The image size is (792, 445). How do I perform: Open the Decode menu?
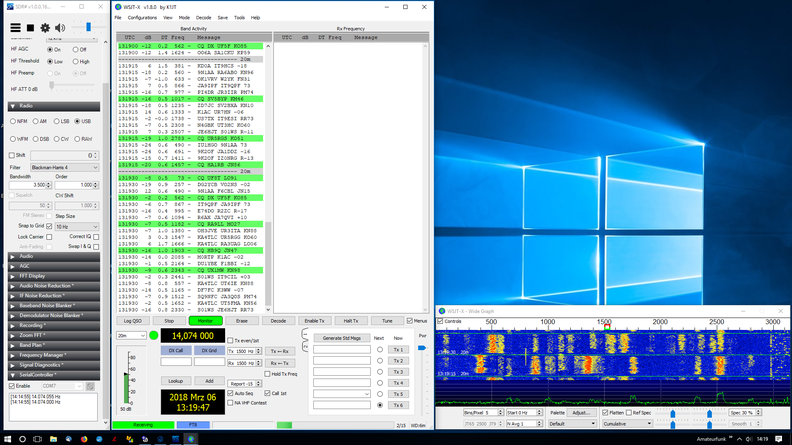203,17
